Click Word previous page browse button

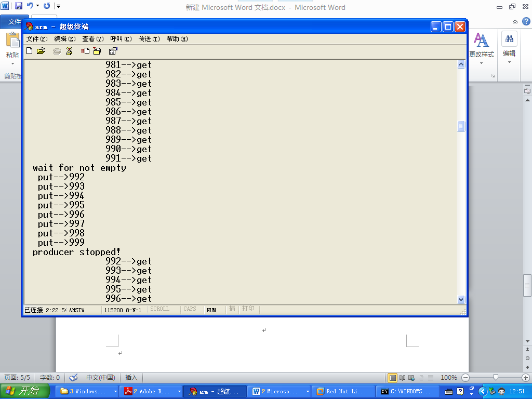[527, 349]
